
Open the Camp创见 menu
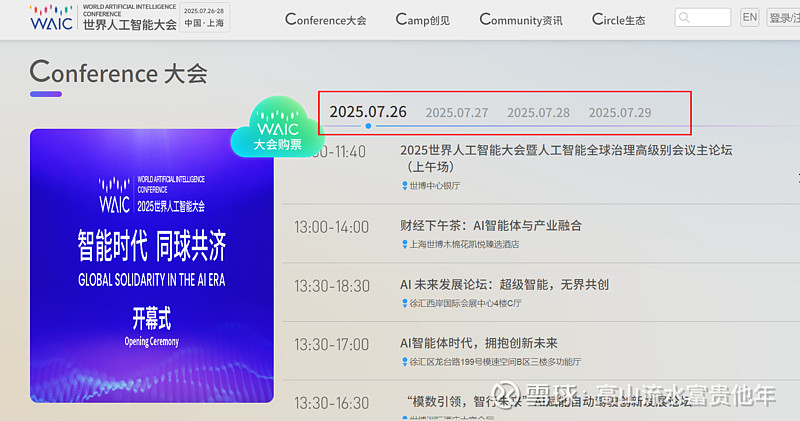(422, 19)
